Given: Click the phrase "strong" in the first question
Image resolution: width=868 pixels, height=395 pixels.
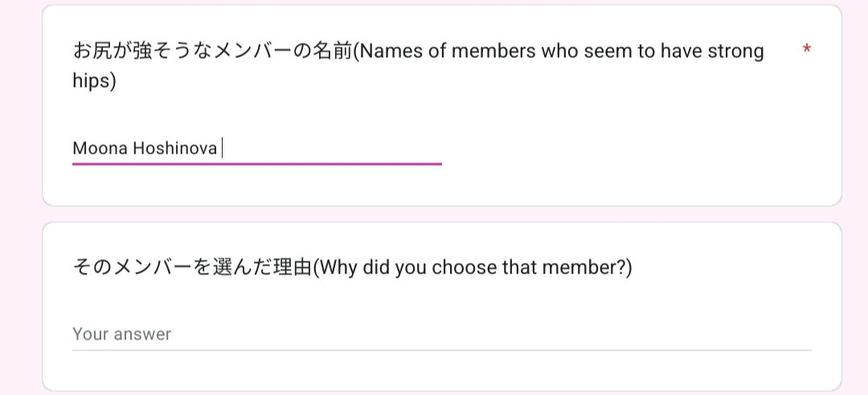Looking at the screenshot, I should click(x=735, y=51).
